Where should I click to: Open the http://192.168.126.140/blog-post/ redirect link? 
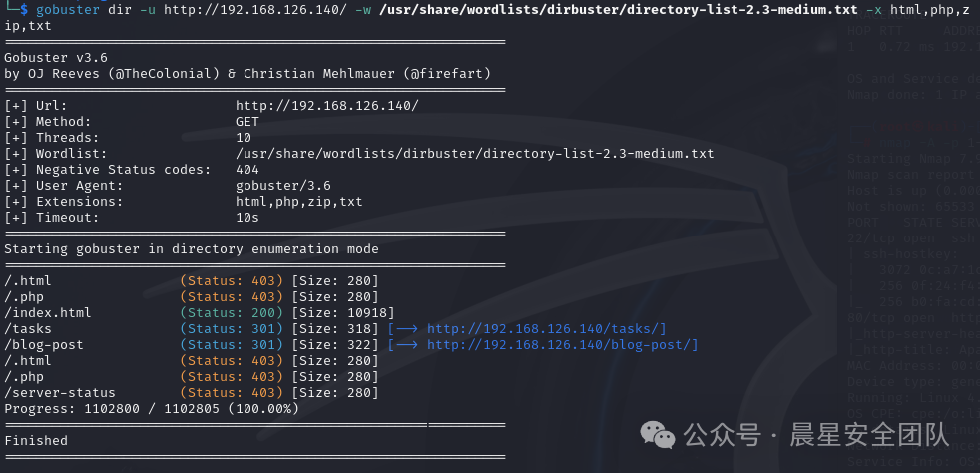coord(560,345)
